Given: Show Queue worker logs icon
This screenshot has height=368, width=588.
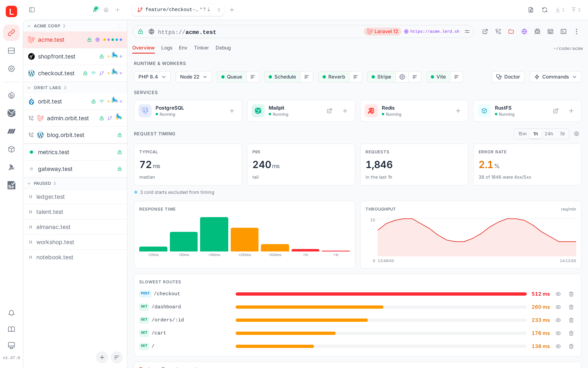Looking at the screenshot, I should (253, 77).
